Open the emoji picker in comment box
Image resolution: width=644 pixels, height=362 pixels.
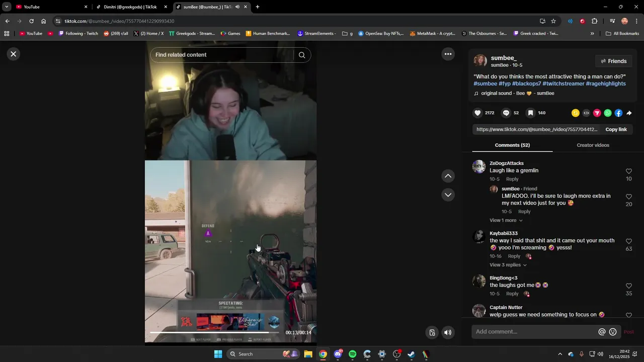613,332
